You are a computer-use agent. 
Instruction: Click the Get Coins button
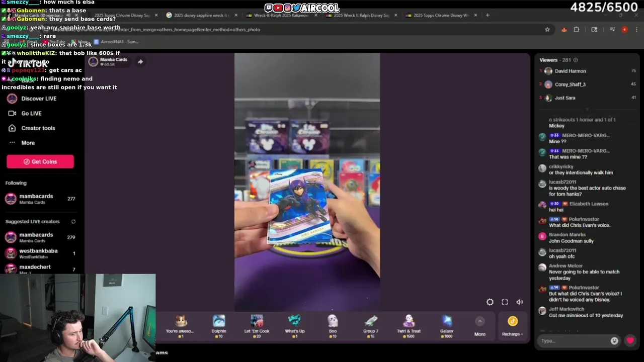pos(40,161)
